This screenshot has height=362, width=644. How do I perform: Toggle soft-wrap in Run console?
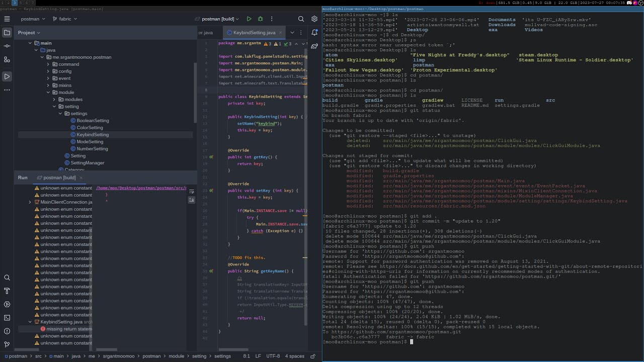click(191, 192)
